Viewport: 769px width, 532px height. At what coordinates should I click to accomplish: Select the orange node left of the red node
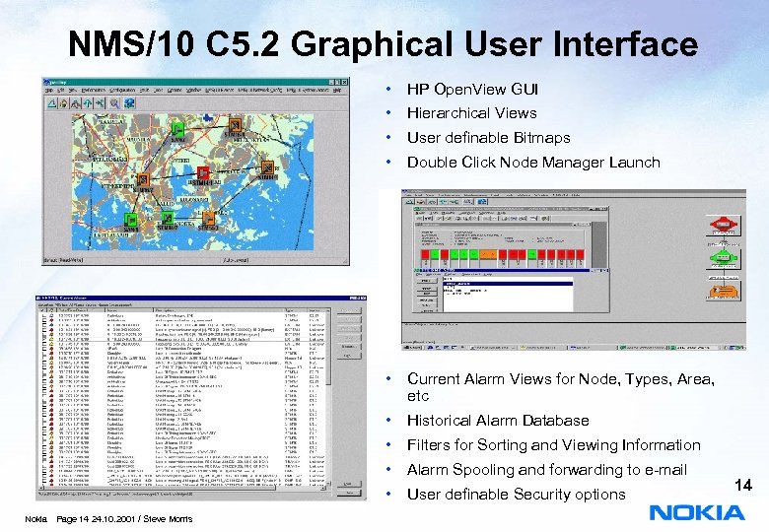point(143,180)
